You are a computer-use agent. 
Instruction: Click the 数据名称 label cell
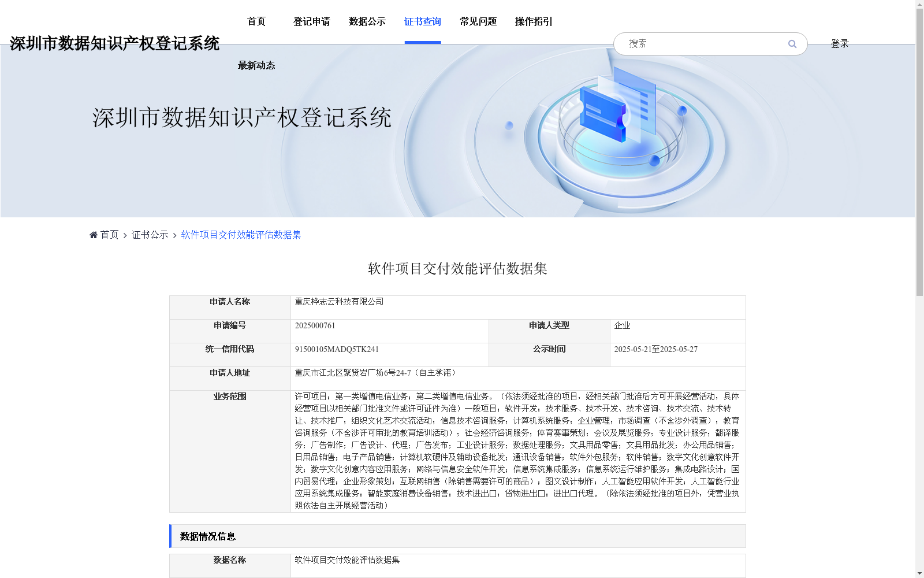click(x=230, y=566)
